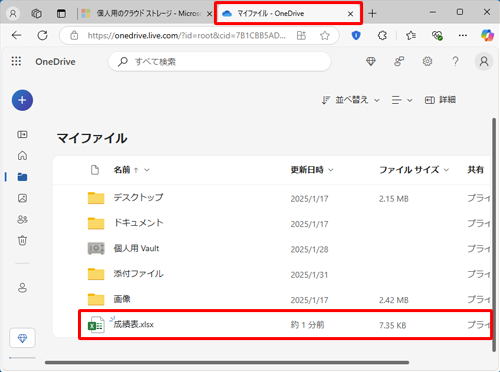
Task: Click in the すべて検索 search box
Action: pyautogui.click(x=220, y=62)
